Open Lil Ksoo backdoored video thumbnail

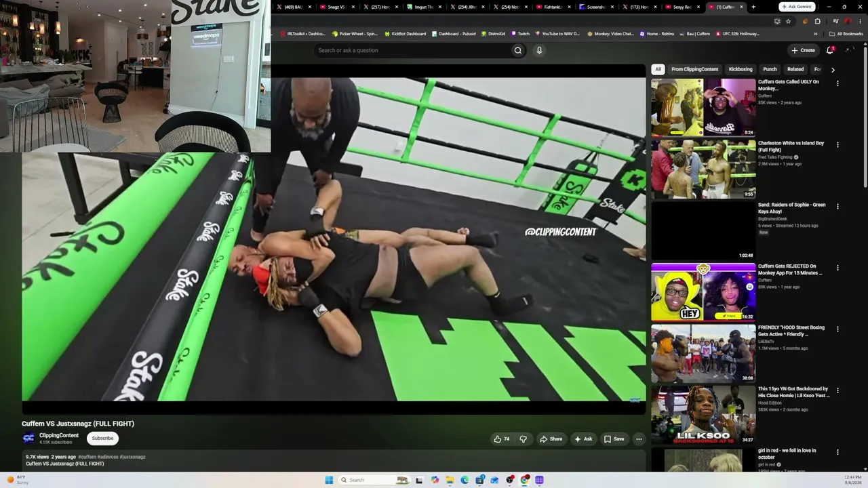(x=703, y=415)
